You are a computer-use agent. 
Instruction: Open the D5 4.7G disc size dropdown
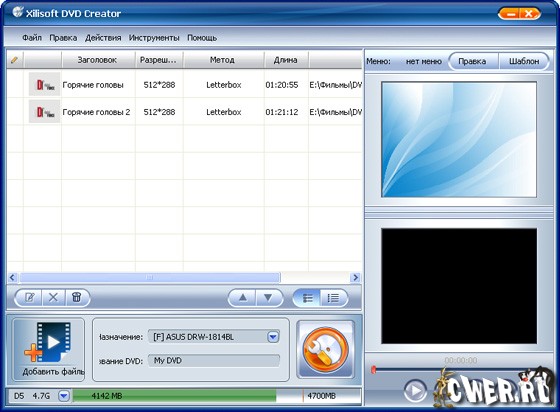(64, 396)
